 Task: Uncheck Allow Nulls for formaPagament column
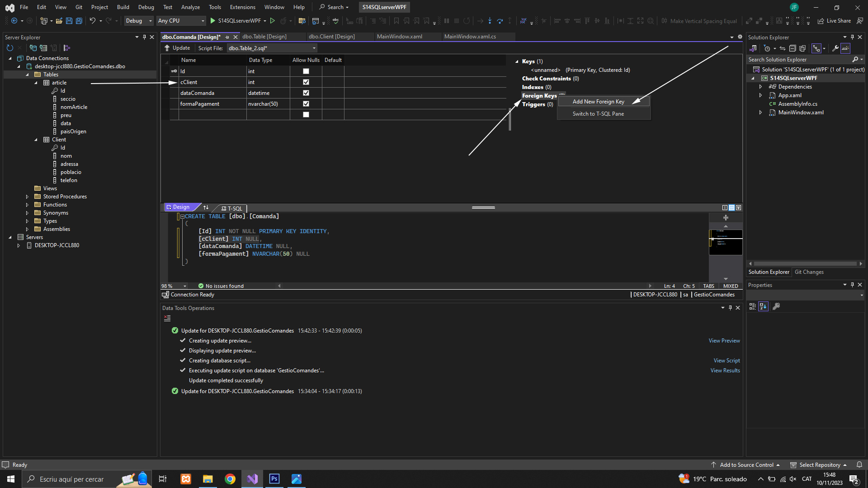[x=306, y=104]
